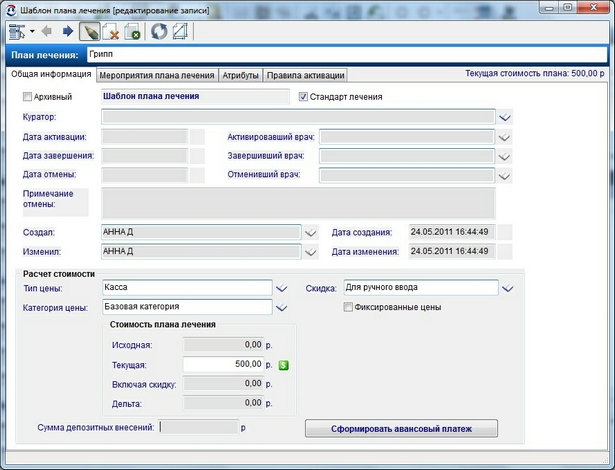Click the Дата завершения field
This screenshot has height=470, width=615.
(144, 156)
